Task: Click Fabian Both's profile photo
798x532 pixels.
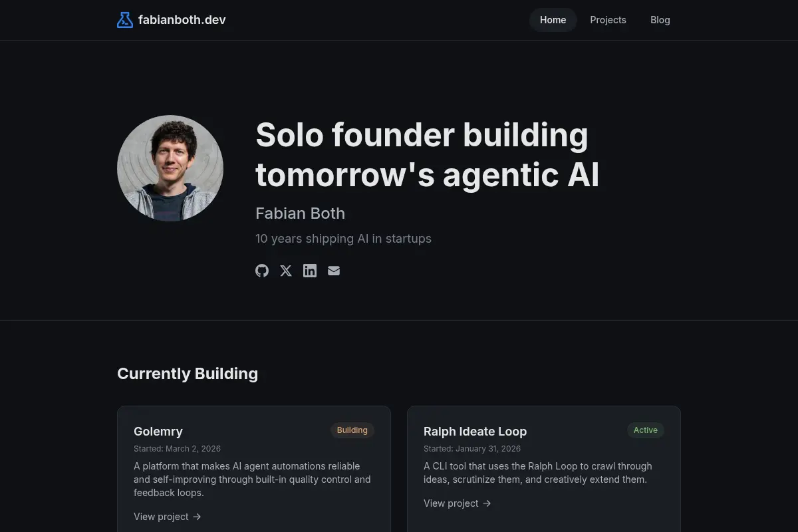Action: (x=170, y=168)
